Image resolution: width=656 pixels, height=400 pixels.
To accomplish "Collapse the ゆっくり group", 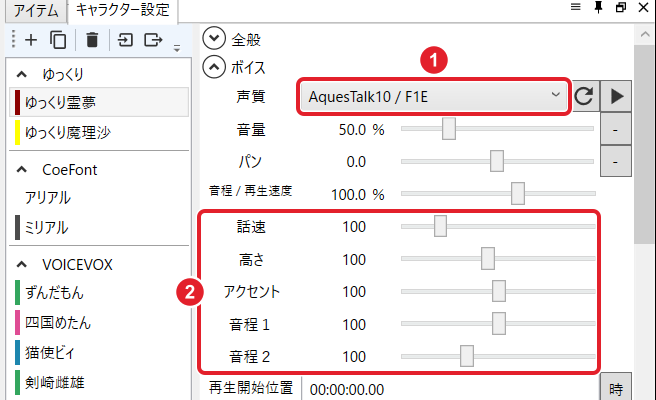I will click(22, 74).
